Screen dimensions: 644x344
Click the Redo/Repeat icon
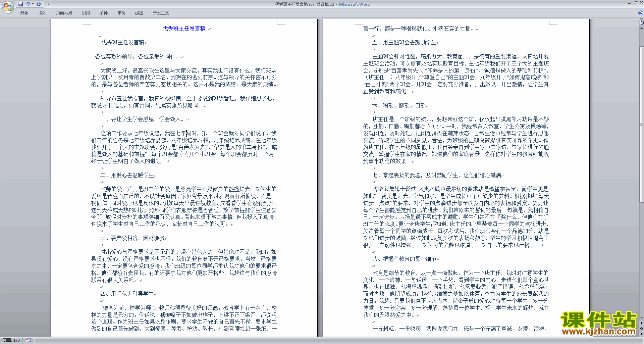39,4
